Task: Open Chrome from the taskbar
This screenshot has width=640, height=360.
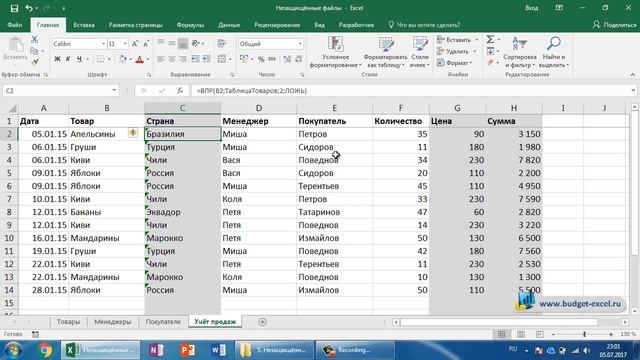Action: pos(45,350)
